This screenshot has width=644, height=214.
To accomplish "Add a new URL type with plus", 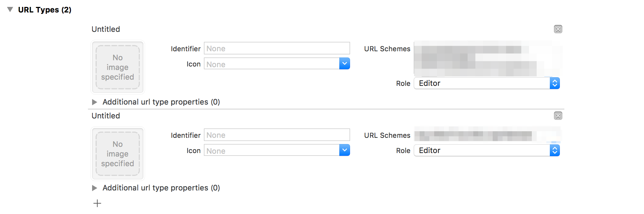I will [97, 203].
